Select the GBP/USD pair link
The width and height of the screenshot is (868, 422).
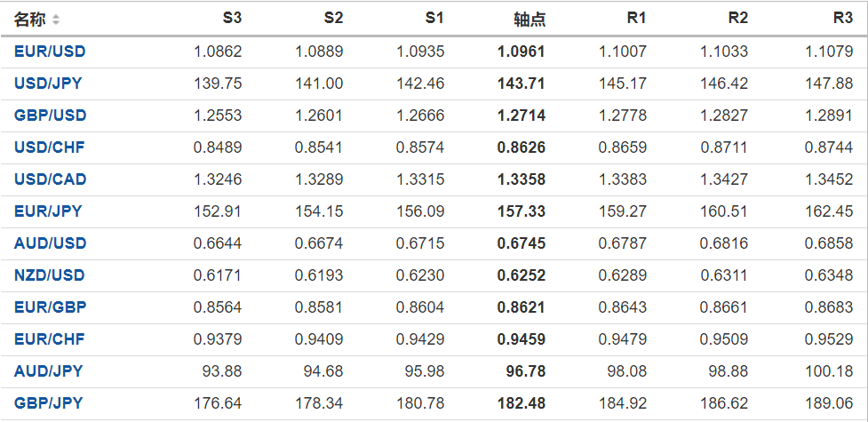coord(50,115)
